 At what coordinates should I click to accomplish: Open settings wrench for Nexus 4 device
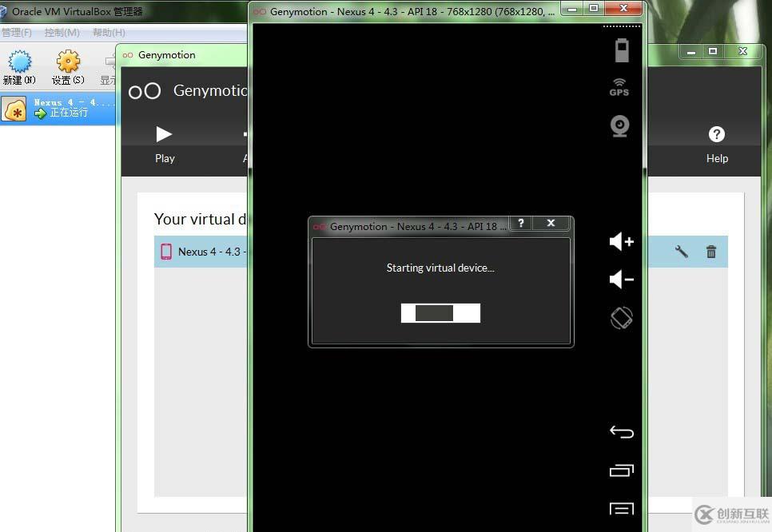point(682,252)
